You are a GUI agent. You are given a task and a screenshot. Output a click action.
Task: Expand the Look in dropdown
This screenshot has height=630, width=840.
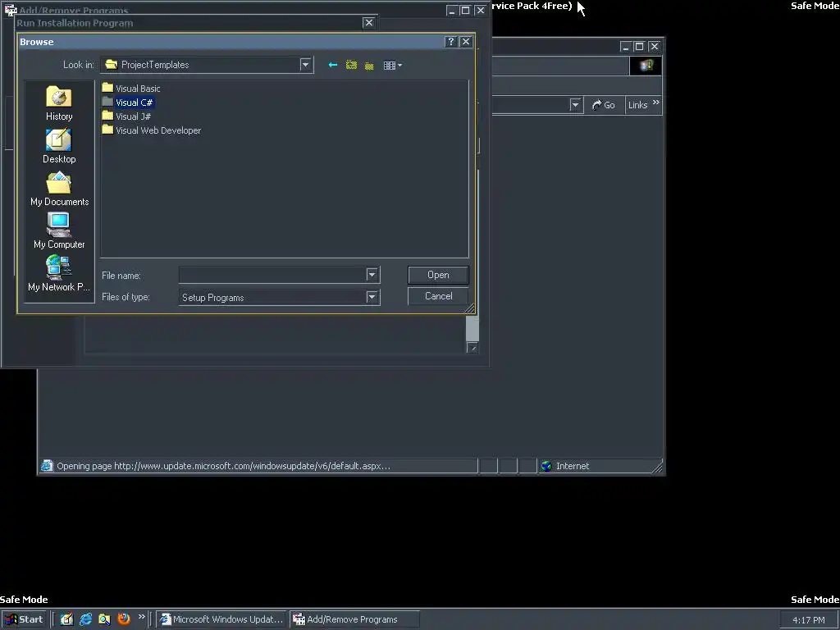(305, 65)
